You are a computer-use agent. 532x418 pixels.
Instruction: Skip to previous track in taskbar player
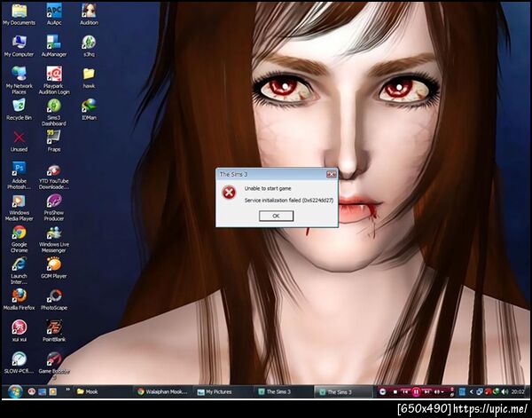tap(405, 392)
